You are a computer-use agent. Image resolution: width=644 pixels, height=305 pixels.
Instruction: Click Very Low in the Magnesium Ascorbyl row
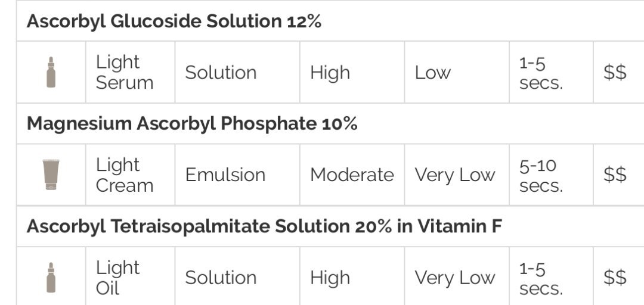tap(454, 175)
